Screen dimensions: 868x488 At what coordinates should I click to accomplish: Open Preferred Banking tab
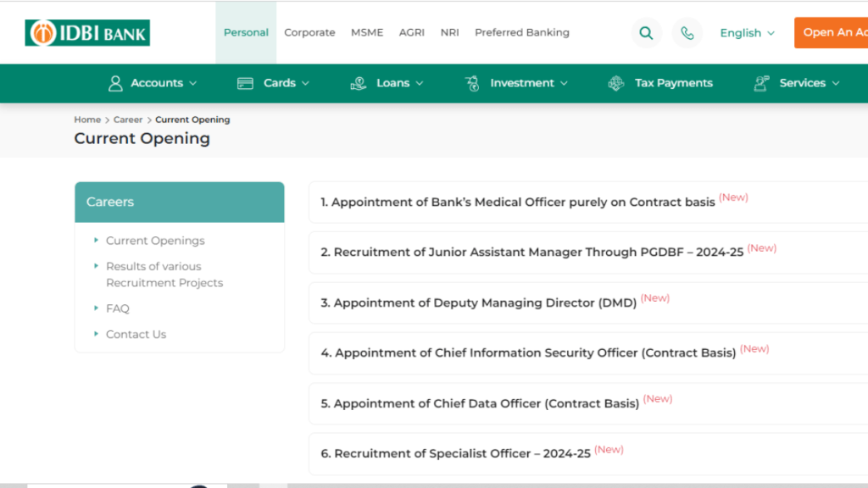pos(522,33)
